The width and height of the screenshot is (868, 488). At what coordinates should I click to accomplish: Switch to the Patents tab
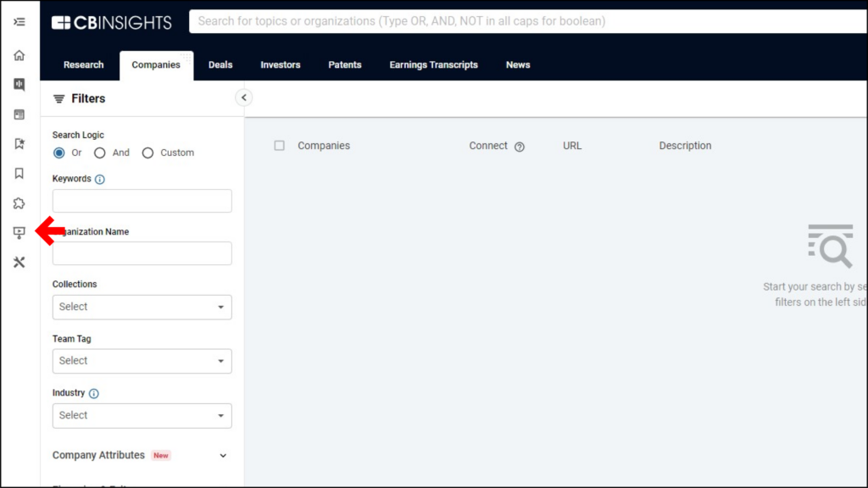tap(345, 64)
